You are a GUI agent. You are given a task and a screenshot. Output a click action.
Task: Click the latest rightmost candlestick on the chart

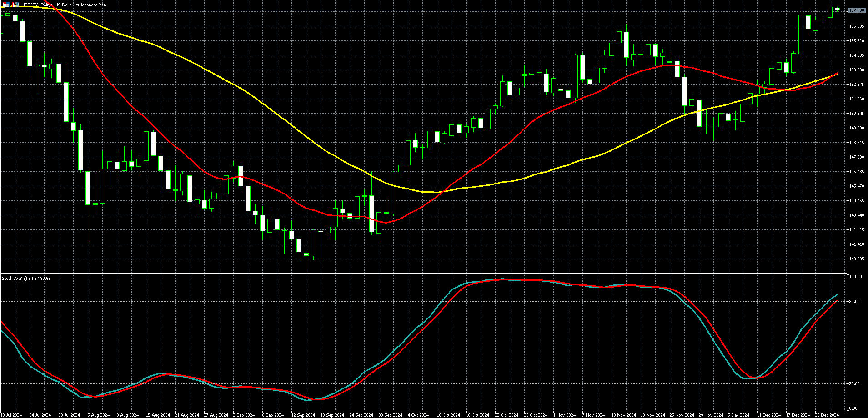click(x=837, y=9)
